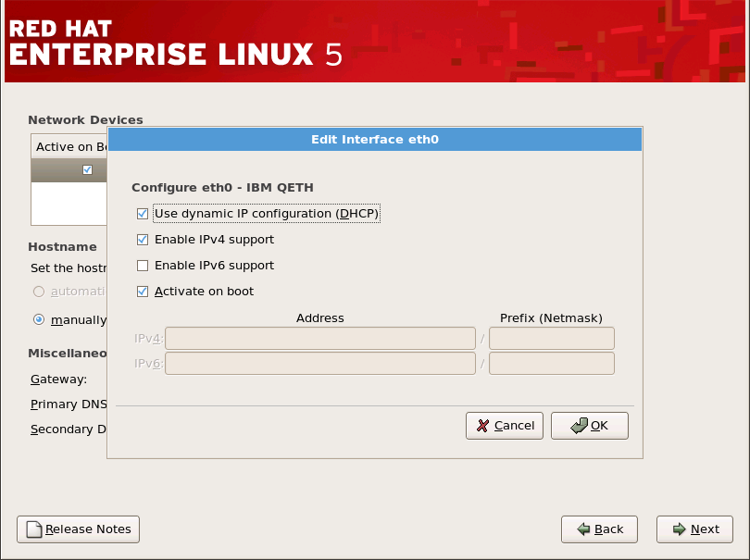
Task: Click the checkmark icon on the OK button
Action: click(577, 426)
